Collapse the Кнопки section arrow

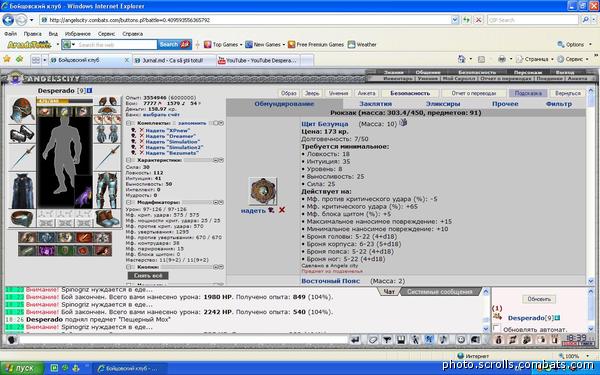pyautogui.click(x=221, y=267)
